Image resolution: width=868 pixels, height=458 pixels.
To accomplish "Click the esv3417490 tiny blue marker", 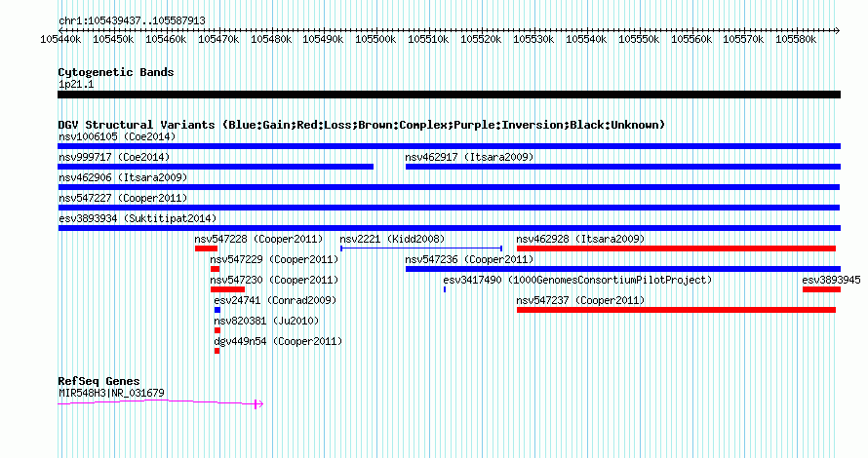I will click(x=445, y=289).
